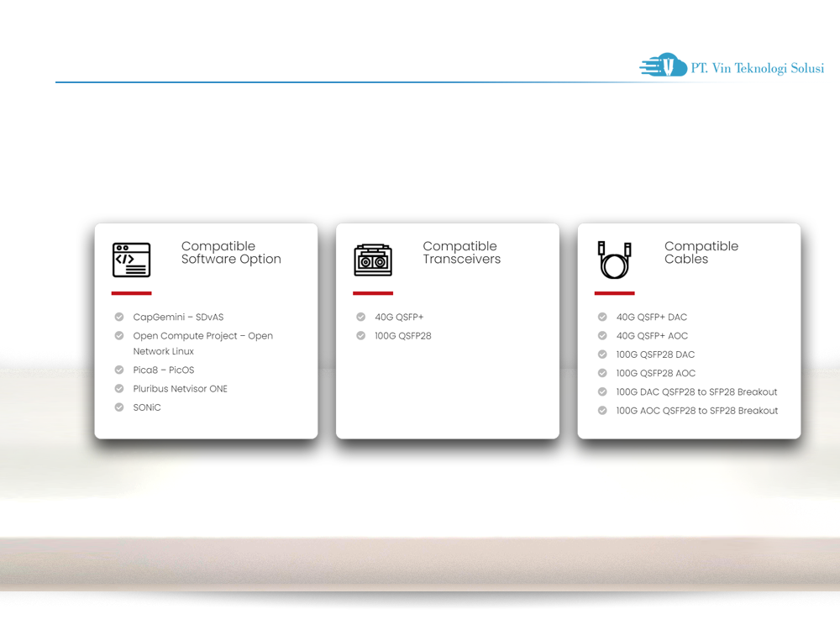Click the CapGemini – SDvAS text
The height and width of the screenshot is (630, 840).
coord(178,318)
